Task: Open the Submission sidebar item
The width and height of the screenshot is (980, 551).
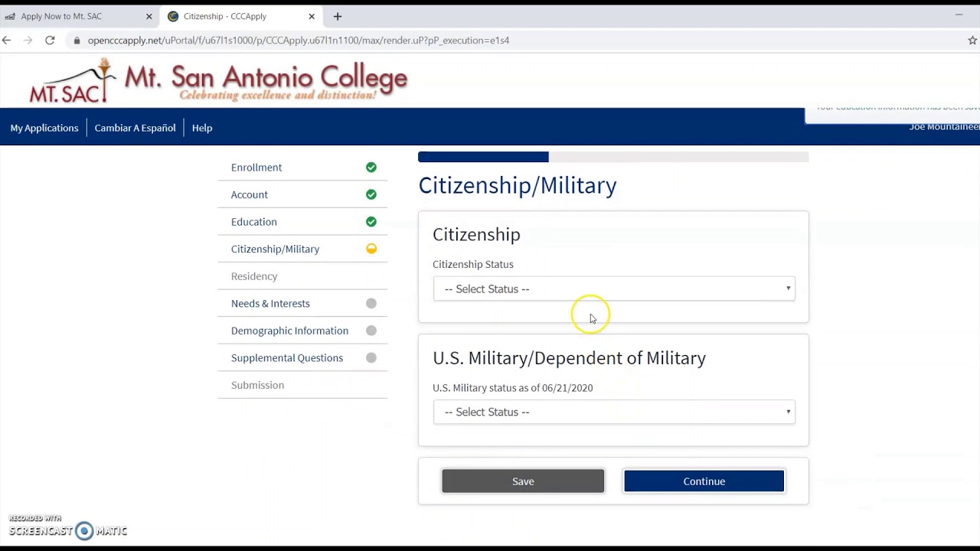Action: [257, 385]
